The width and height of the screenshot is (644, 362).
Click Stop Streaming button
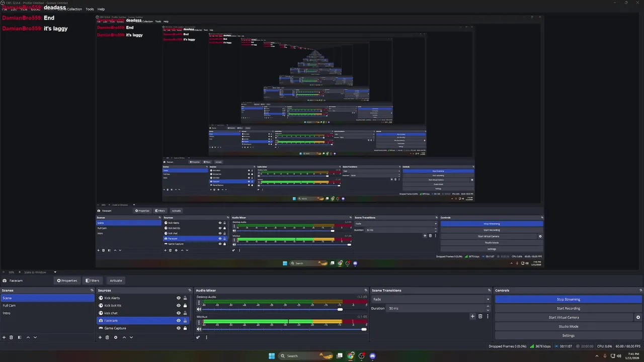point(569,299)
